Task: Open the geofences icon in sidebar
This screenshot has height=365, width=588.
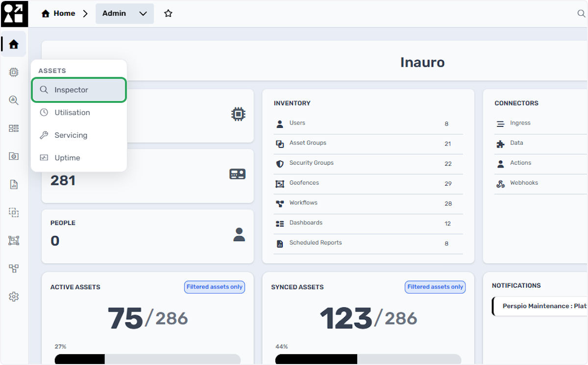Action: click(x=14, y=241)
